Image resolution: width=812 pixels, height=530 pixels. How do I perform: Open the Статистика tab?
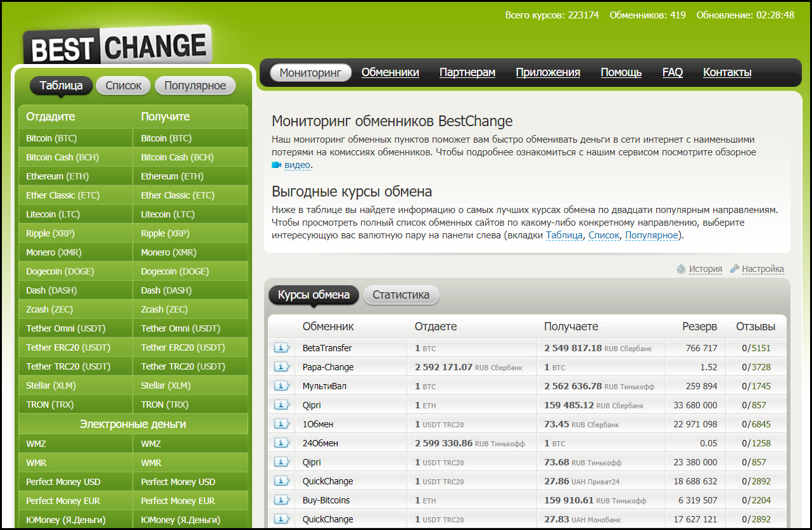401,295
